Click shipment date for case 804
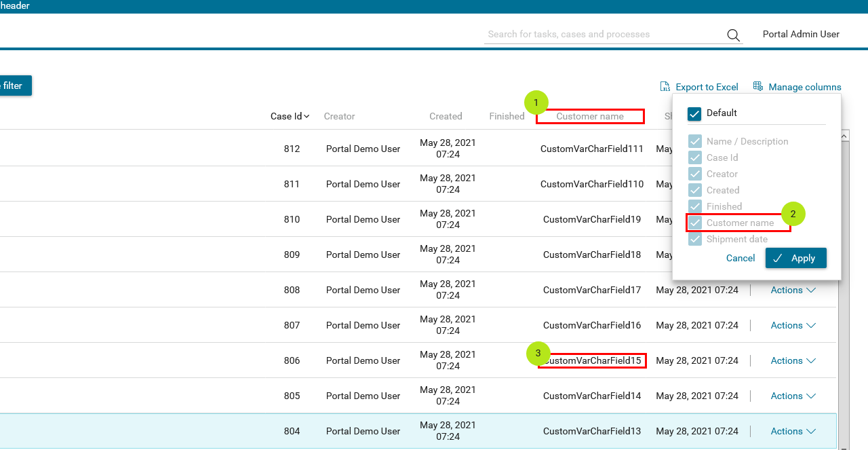The image size is (868, 450). 697,431
